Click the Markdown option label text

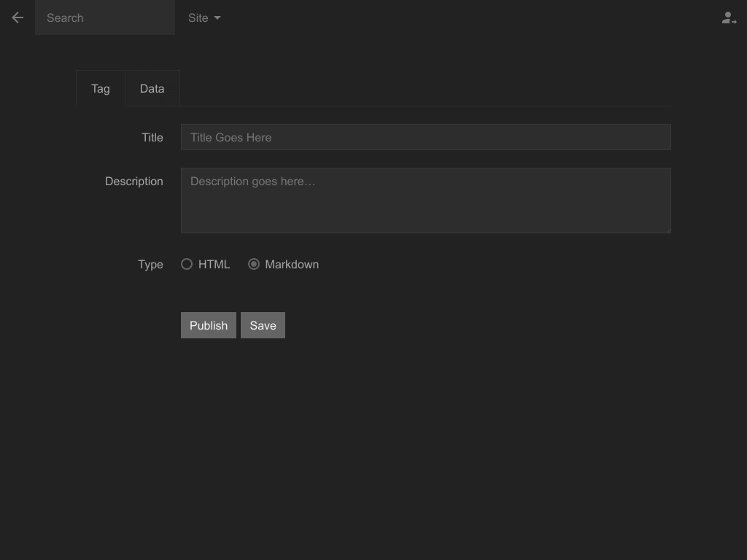pyautogui.click(x=292, y=265)
